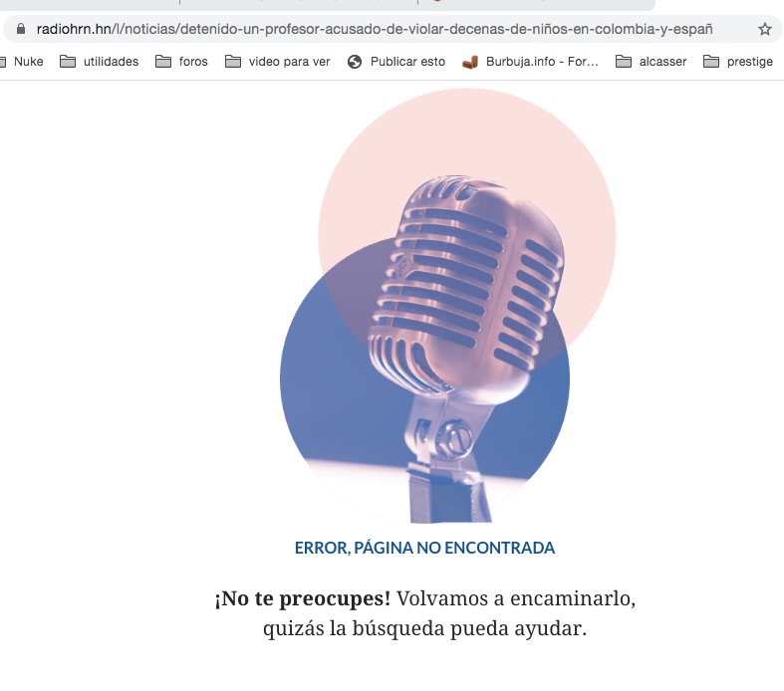Screen dimensions: 784x691
Task: Click the folder icon beside alcasser
Action: click(624, 62)
